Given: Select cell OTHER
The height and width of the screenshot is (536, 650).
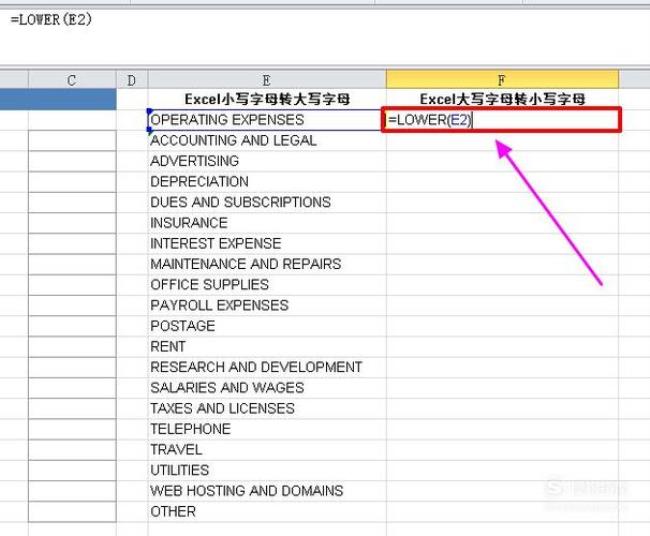Looking at the screenshot, I should point(267,512).
